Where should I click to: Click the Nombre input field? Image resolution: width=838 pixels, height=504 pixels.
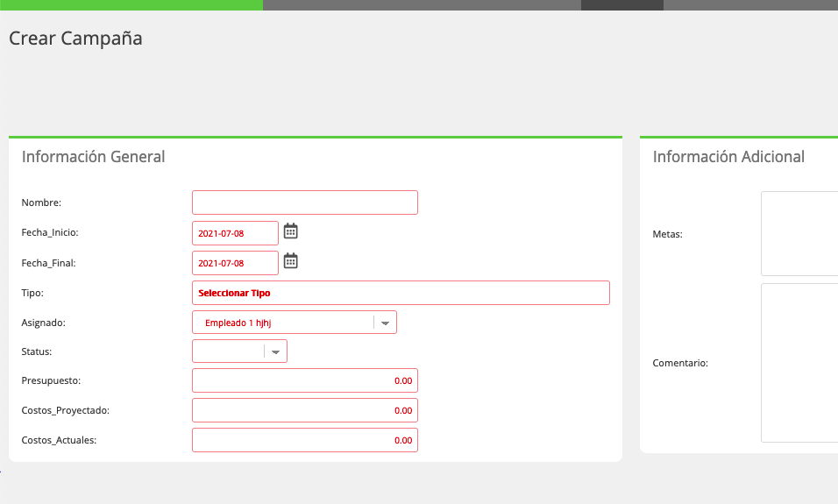[x=305, y=202]
